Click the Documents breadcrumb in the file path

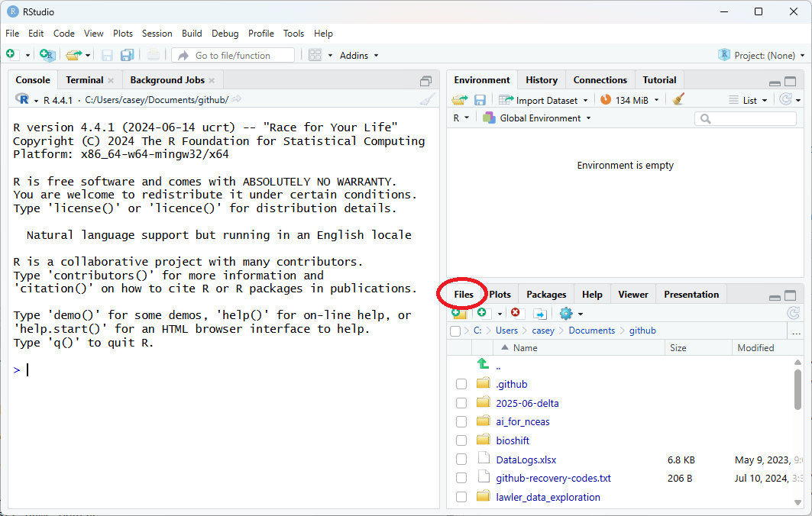tap(591, 331)
